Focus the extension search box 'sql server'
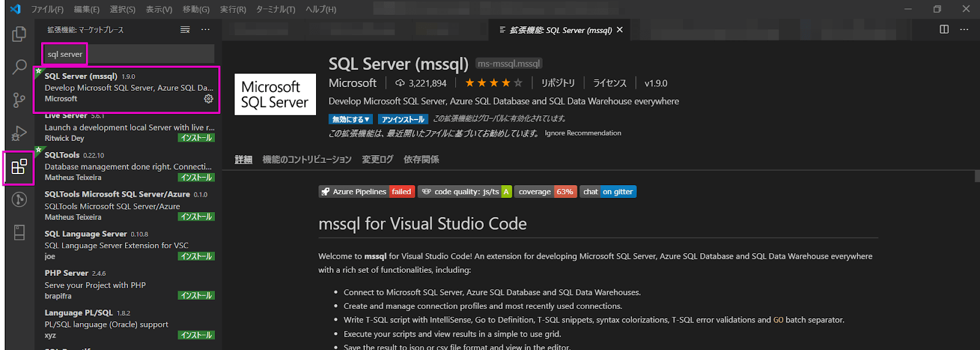Screen dimensions: 980x350 click(x=129, y=54)
